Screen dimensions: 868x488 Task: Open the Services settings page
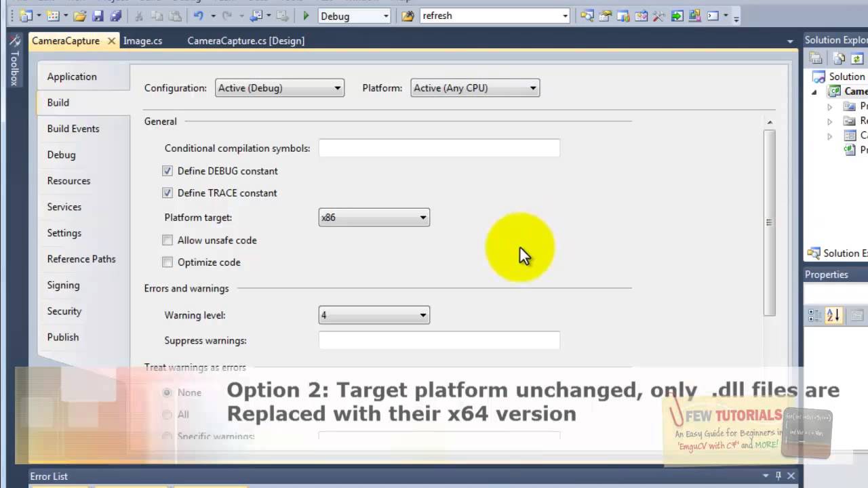64,207
